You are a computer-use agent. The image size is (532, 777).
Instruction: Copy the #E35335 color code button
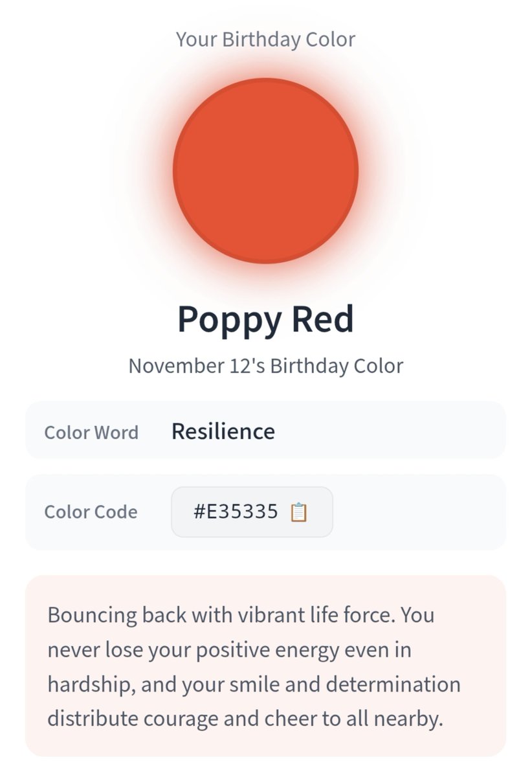252,512
